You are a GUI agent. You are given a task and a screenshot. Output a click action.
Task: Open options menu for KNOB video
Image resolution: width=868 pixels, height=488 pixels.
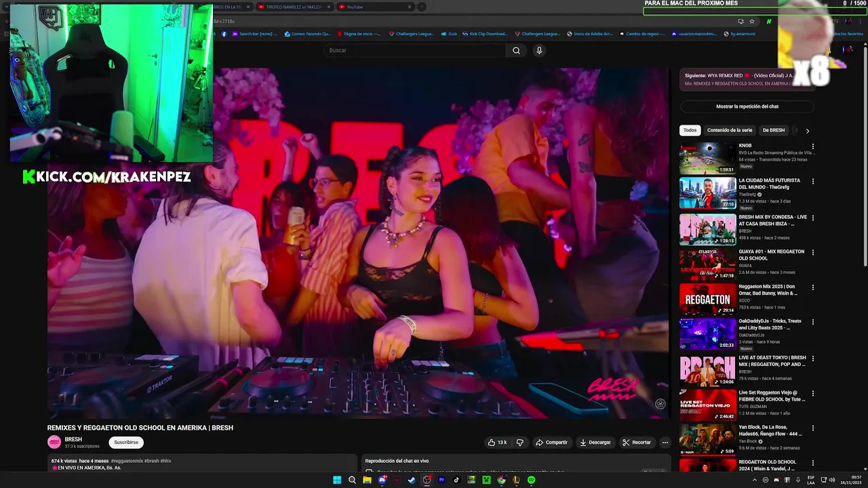pyautogui.click(x=813, y=146)
